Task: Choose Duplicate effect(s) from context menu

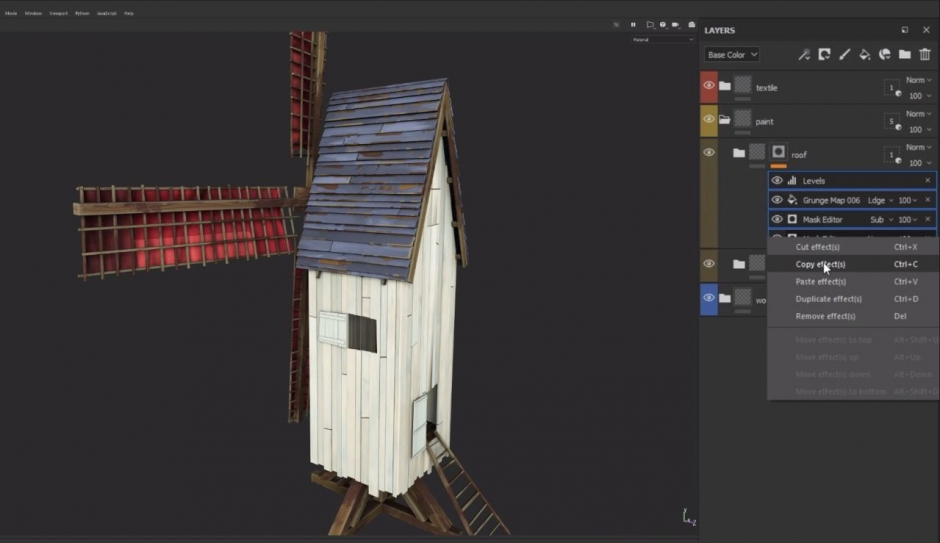Action: [x=828, y=299]
